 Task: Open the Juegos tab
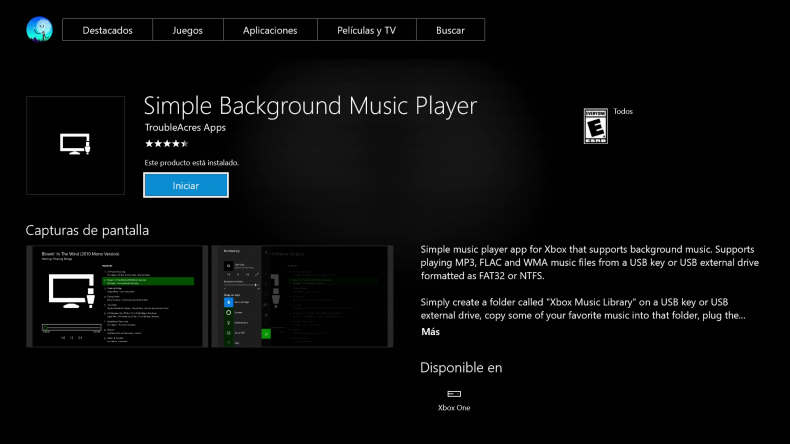click(187, 30)
